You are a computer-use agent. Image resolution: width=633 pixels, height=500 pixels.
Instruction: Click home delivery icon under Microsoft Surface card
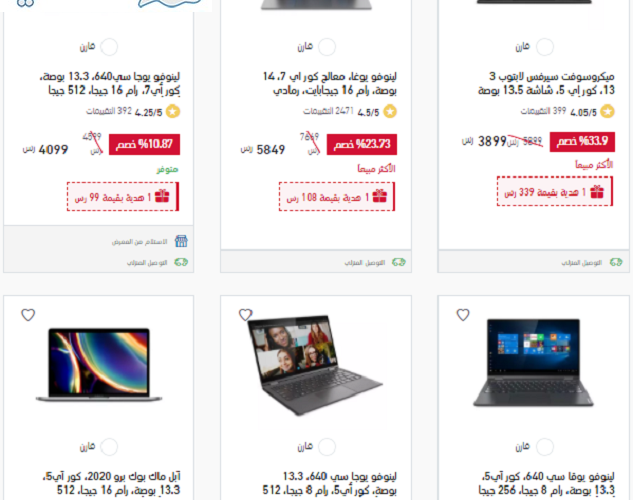[x=616, y=262]
